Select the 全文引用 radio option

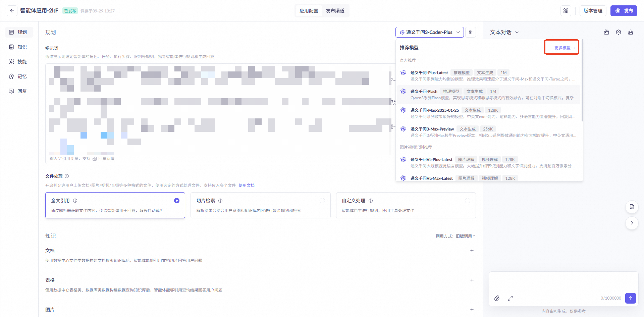point(177,201)
